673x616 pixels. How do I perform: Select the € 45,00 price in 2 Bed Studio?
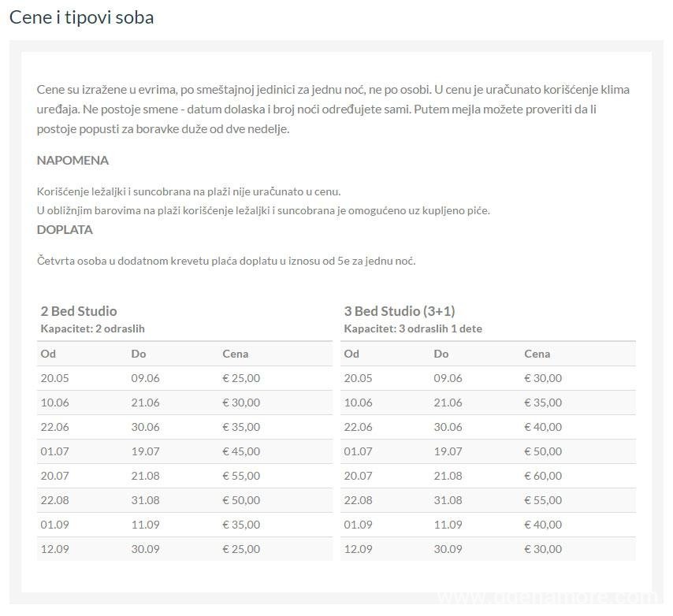tap(241, 451)
